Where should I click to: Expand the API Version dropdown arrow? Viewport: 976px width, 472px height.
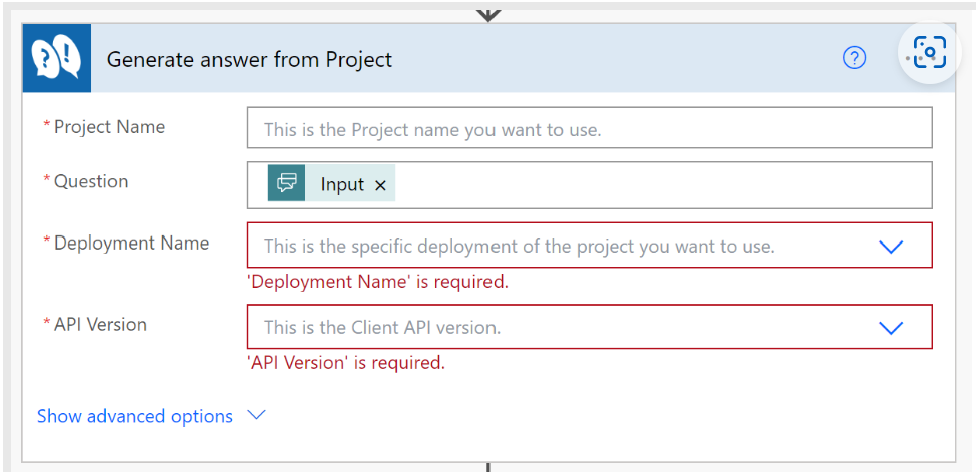[x=890, y=327]
